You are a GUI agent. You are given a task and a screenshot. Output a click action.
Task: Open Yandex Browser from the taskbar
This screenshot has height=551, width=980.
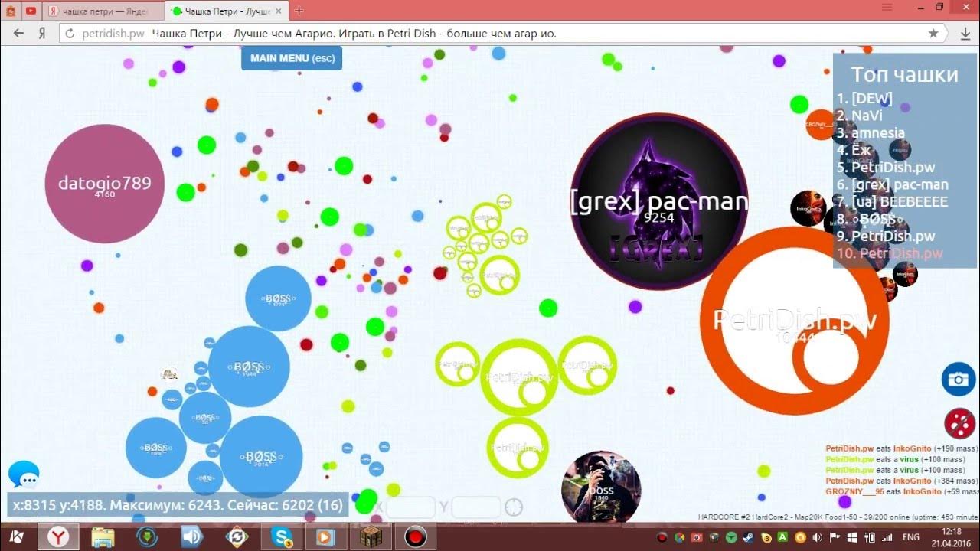[58, 537]
